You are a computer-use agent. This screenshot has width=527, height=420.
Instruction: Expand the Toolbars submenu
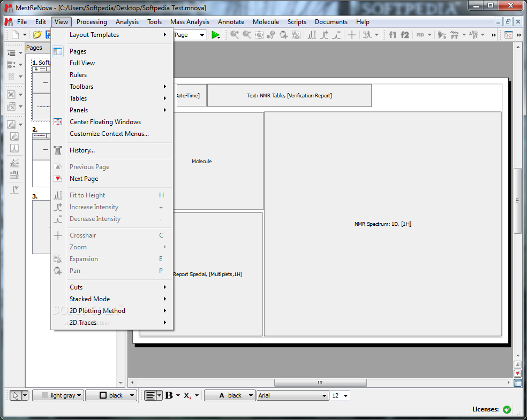coord(112,87)
